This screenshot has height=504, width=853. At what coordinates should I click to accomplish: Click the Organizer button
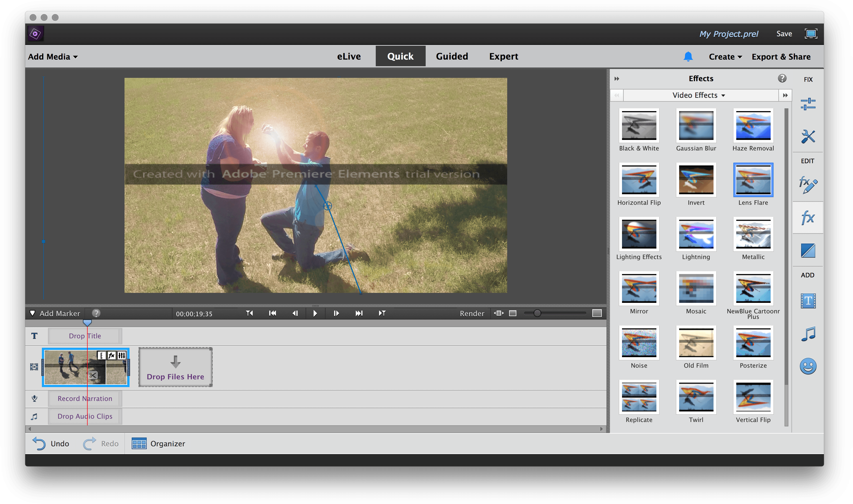click(x=158, y=444)
